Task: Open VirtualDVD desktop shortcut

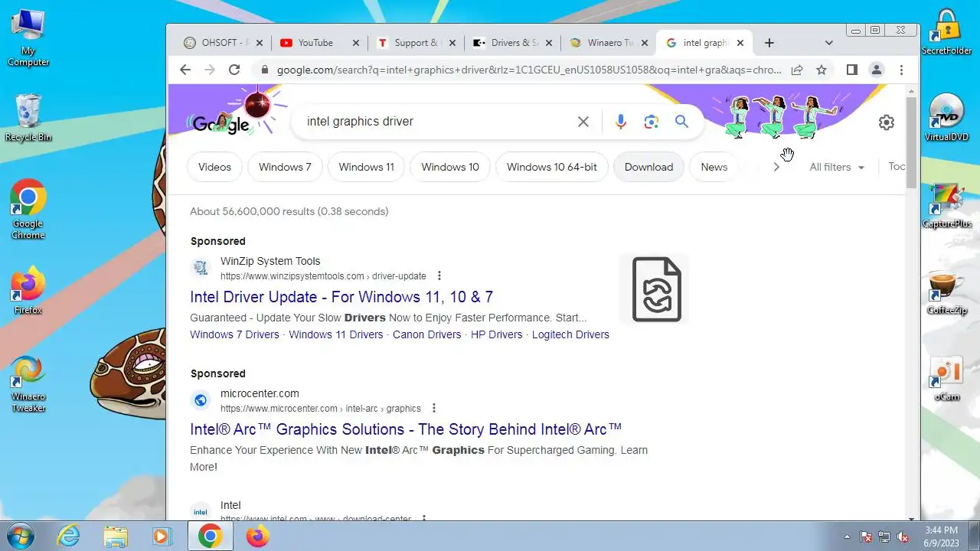Action: click(x=947, y=117)
